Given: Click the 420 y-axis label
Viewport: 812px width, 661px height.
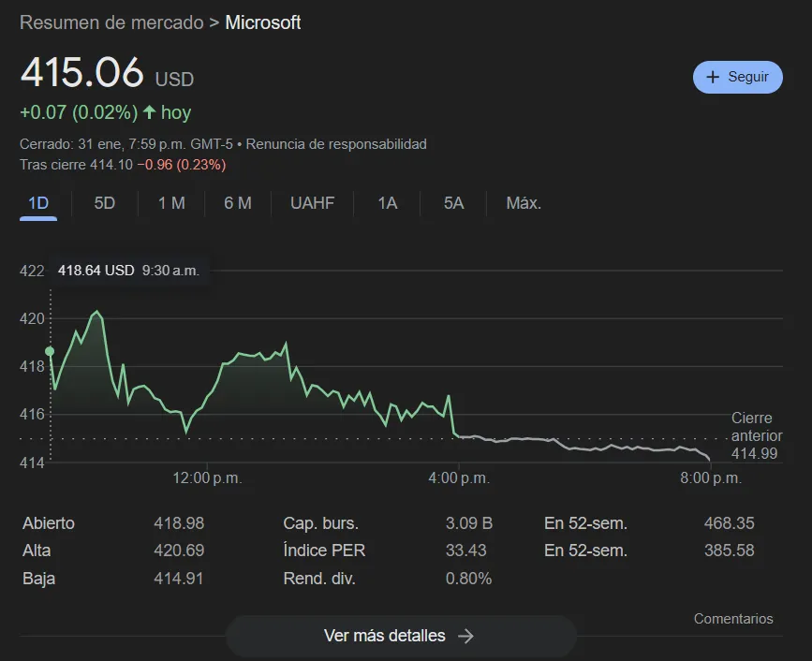Looking at the screenshot, I should pyautogui.click(x=32, y=318).
